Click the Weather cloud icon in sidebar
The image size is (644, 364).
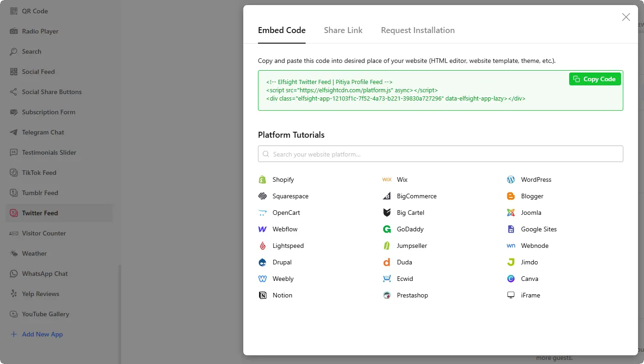click(x=14, y=253)
